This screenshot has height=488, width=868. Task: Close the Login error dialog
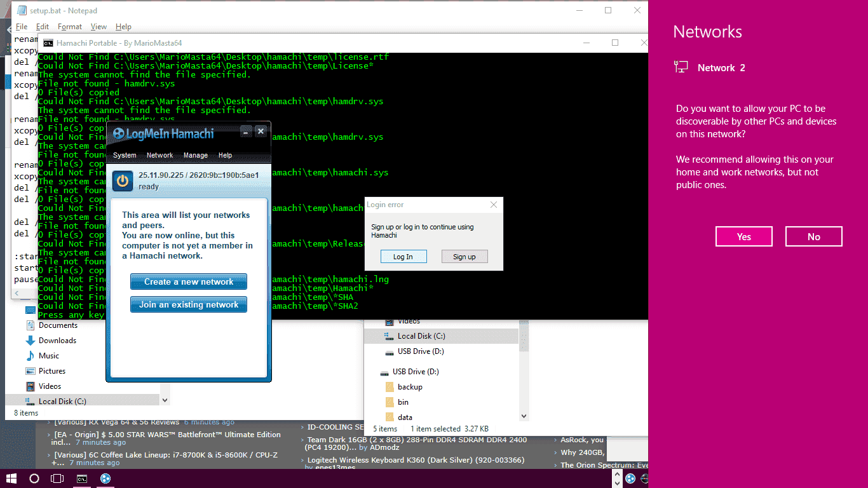[x=494, y=205]
